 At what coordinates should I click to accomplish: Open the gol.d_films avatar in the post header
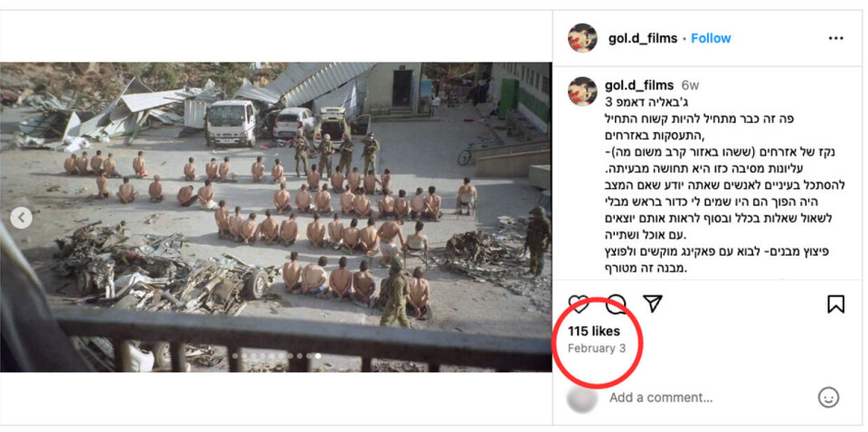click(582, 38)
